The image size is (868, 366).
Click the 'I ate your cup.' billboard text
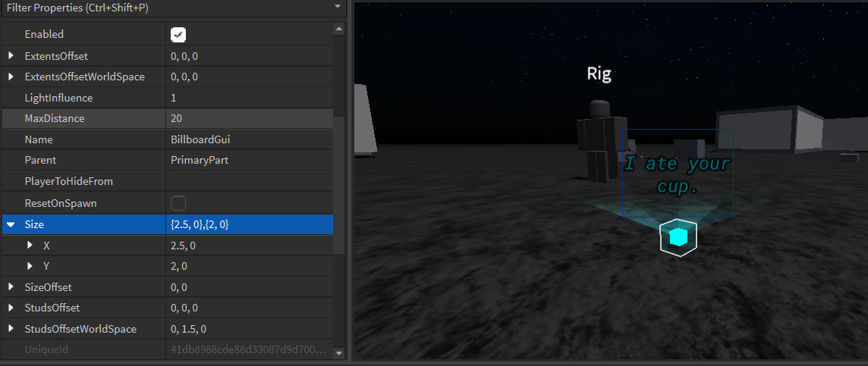[x=678, y=175]
